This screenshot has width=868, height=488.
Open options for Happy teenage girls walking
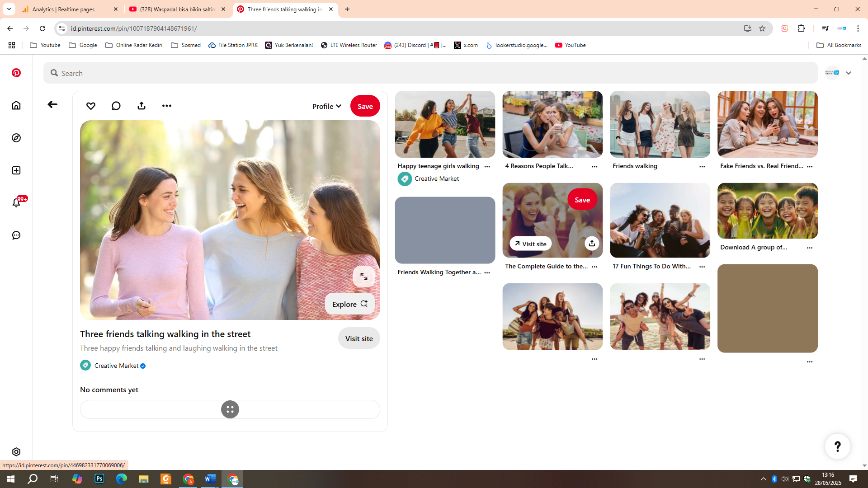tap(487, 167)
